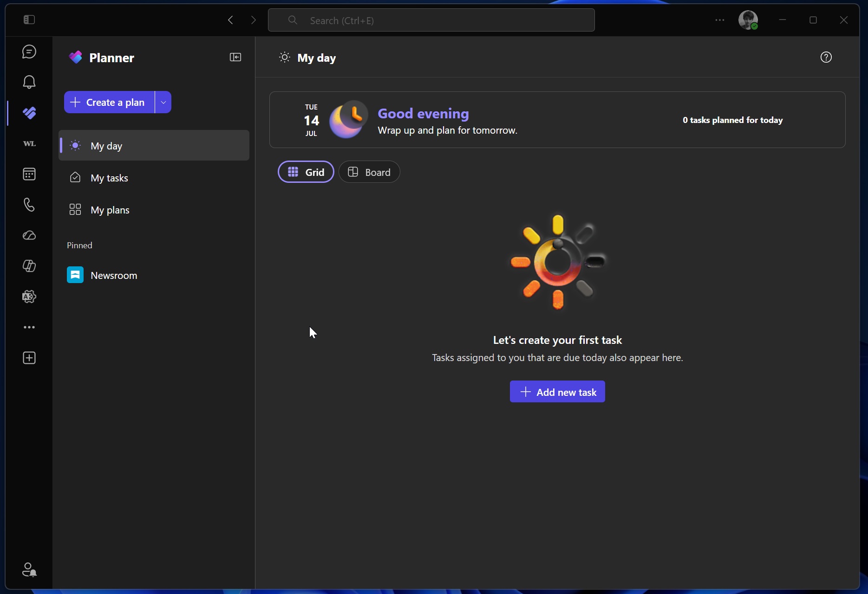Click the My day page heading

click(316, 58)
